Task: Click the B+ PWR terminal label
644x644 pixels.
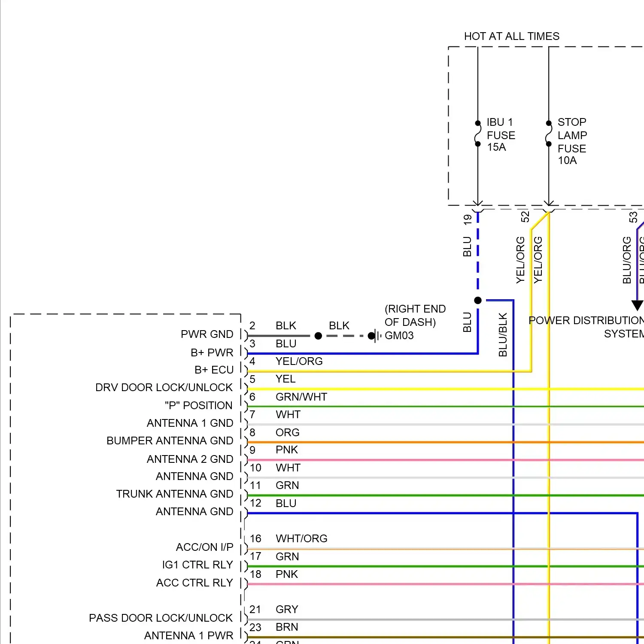Action: [x=212, y=352]
